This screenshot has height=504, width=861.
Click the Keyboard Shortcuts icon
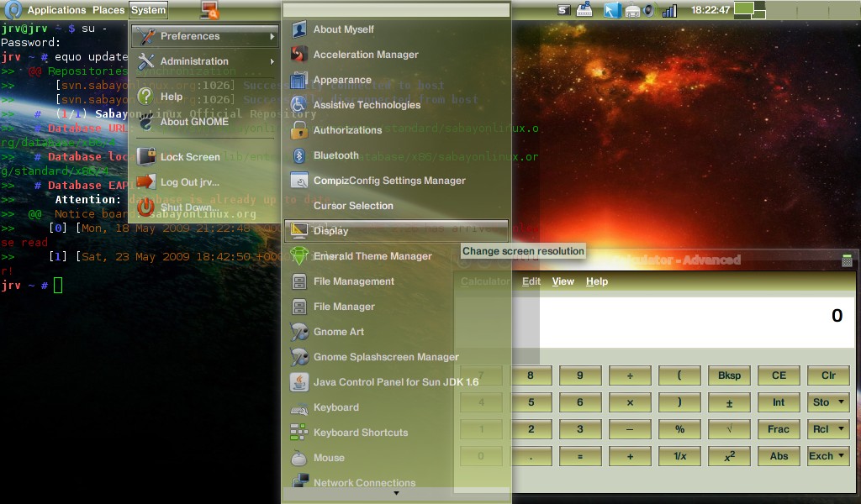(299, 433)
